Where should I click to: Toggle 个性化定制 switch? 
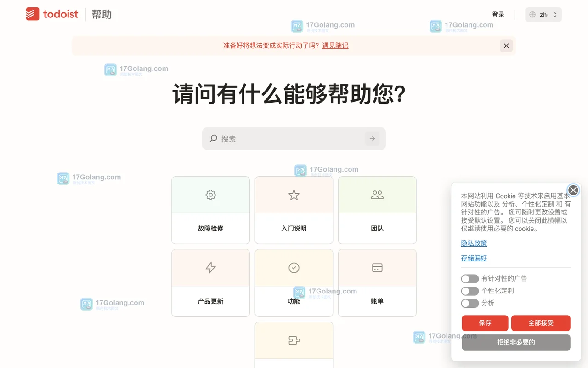[470, 291]
